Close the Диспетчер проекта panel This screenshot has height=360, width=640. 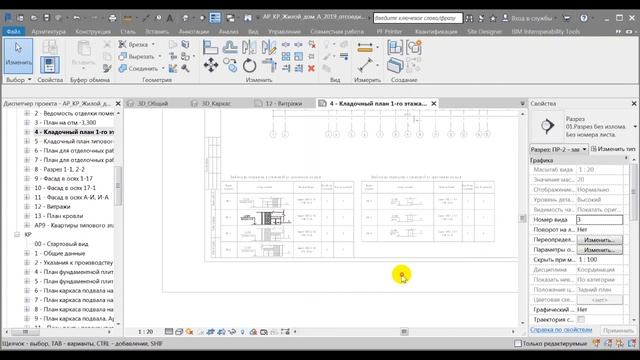tap(118, 104)
